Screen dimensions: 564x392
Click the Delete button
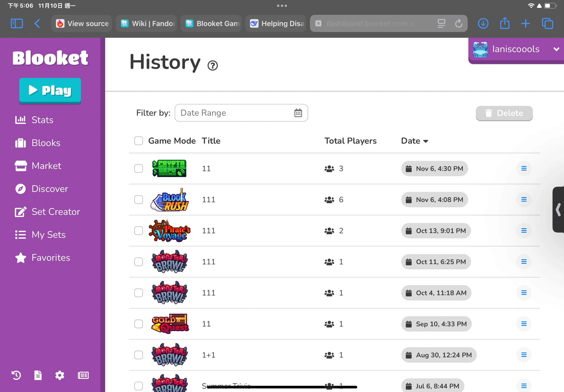click(x=504, y=113)
